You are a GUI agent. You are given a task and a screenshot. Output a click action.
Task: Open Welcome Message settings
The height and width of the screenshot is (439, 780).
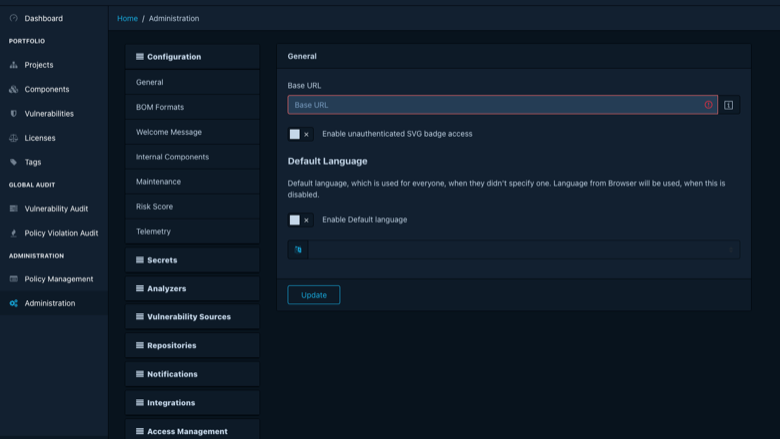[193, 132]
